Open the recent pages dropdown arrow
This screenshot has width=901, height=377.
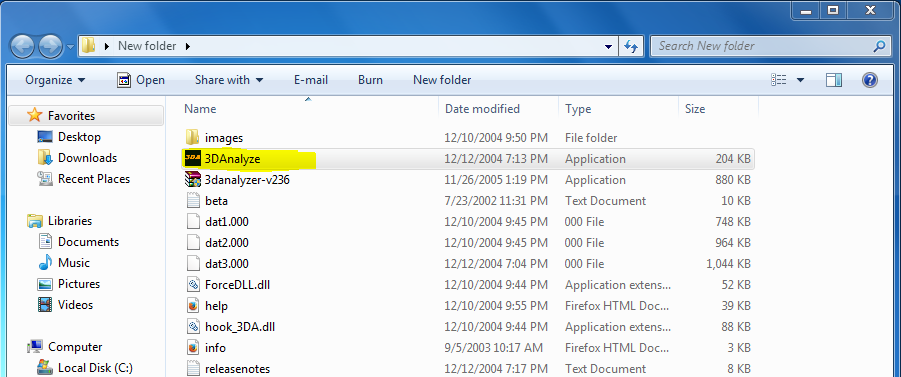tap(70, 47)
